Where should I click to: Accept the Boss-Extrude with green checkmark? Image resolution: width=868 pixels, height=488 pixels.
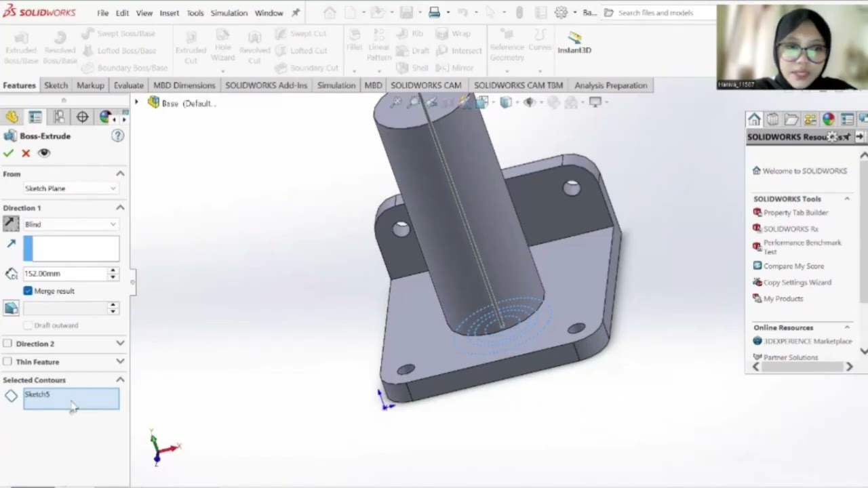(x=8, y=153)
